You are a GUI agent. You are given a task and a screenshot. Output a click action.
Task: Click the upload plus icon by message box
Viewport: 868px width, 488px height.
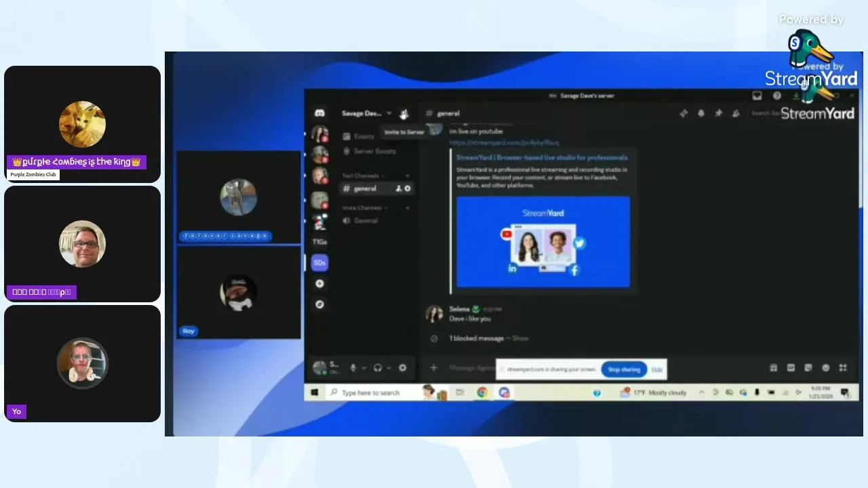click(434, 368)
